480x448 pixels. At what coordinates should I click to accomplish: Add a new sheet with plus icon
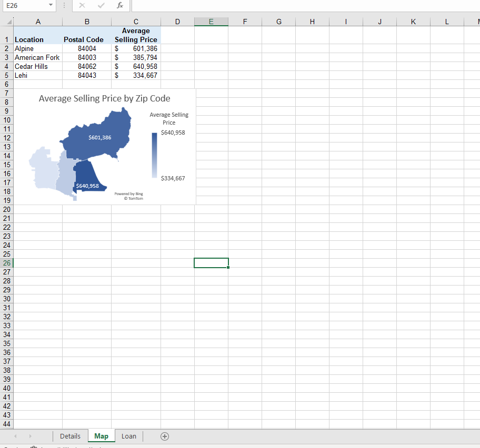(x=165, y=436)
